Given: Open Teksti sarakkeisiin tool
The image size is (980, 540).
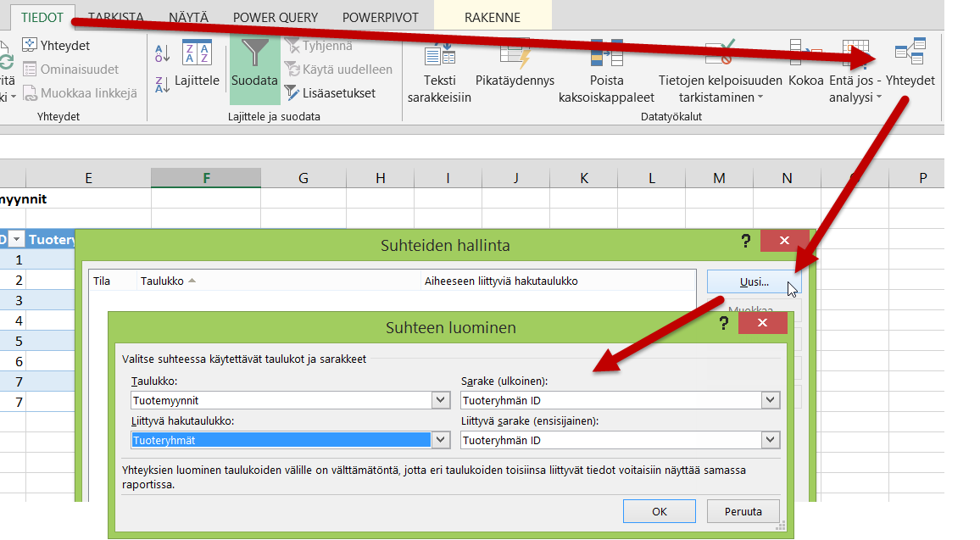Looking at the screenshot, I should click(439, 55).
